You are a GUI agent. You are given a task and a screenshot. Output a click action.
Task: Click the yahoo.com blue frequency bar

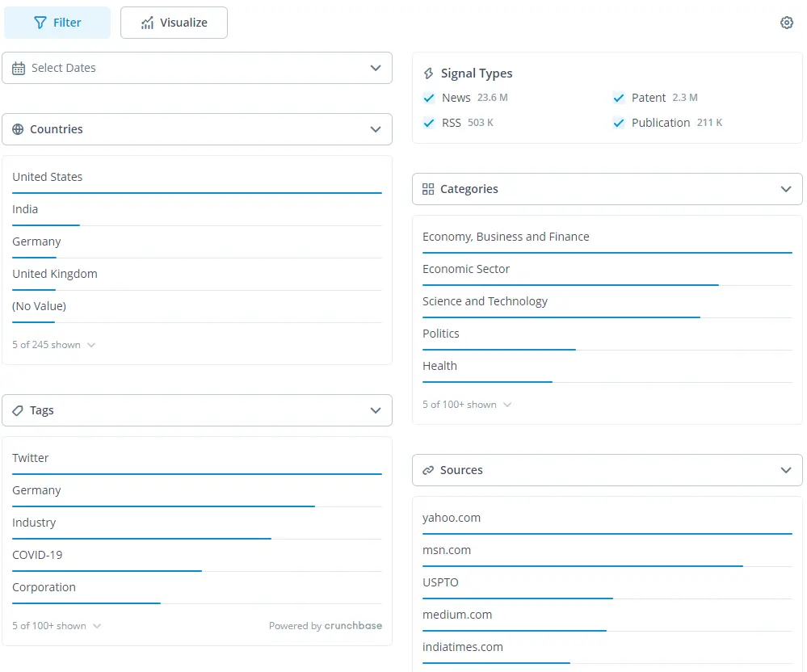(x=607, y=534)
